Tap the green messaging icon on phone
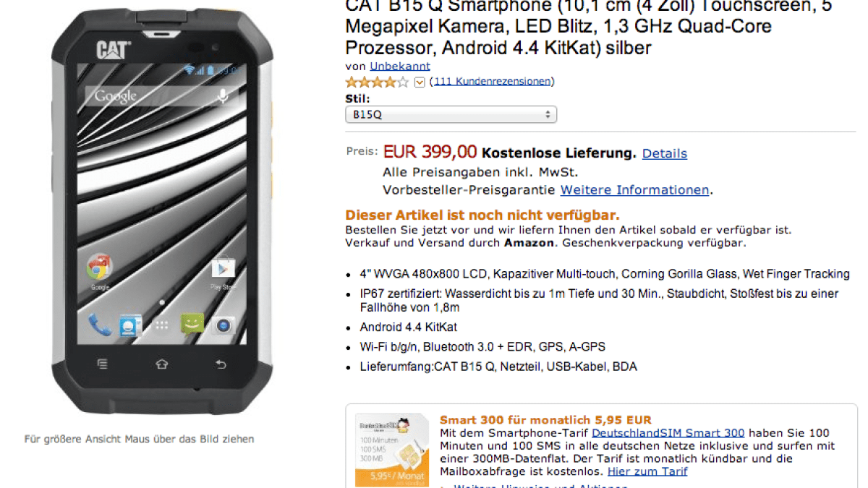868x488 pixels. pyautogui.click(x=192, y=325)
